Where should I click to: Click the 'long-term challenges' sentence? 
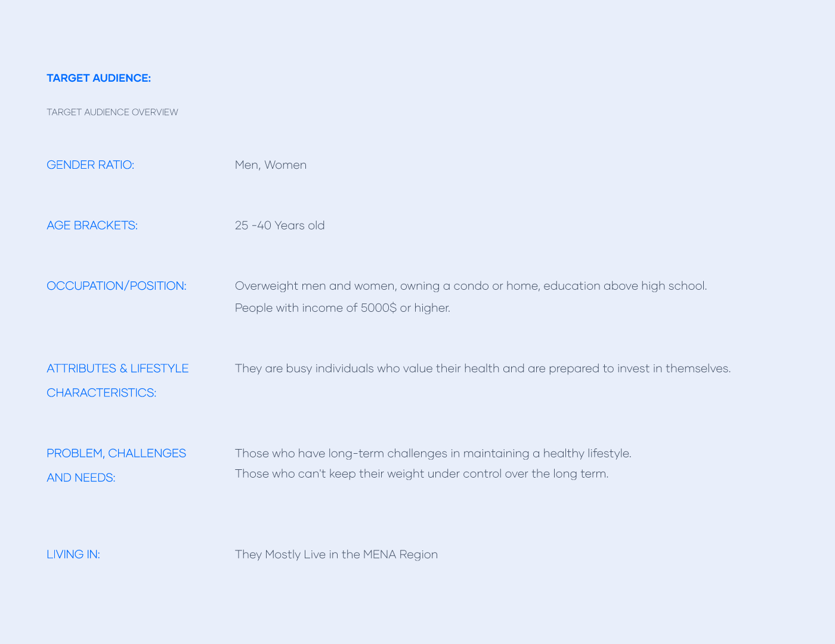(x=433, y=453)
